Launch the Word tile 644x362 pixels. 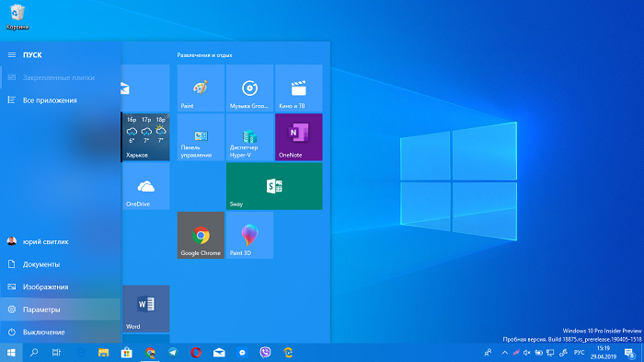tap(145, 309)
